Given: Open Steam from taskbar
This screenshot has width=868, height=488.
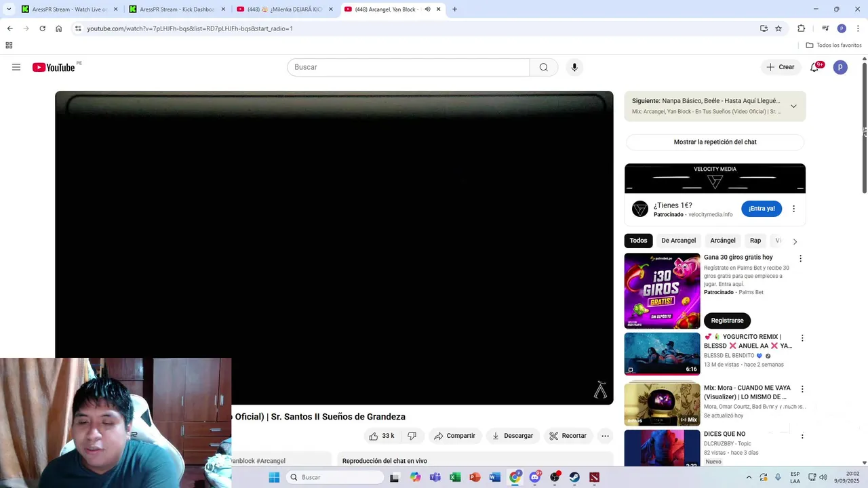Looking at the screenshot, I should click(574, 477).
